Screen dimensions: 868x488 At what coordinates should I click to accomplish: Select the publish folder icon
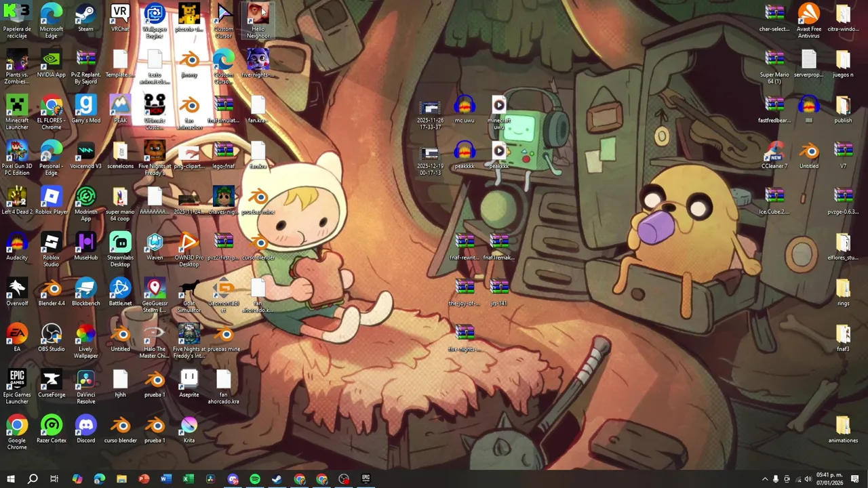843,110
